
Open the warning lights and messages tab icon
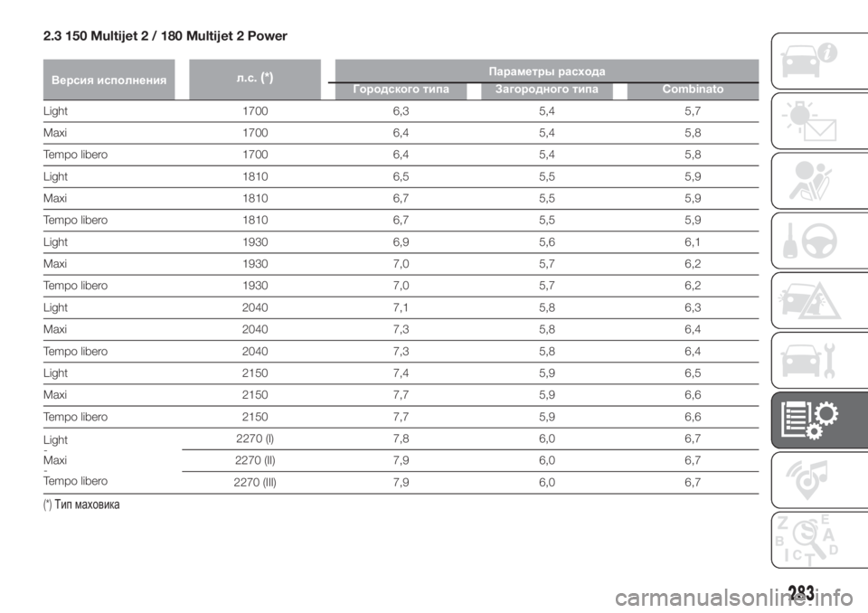(x=820, y=121)
